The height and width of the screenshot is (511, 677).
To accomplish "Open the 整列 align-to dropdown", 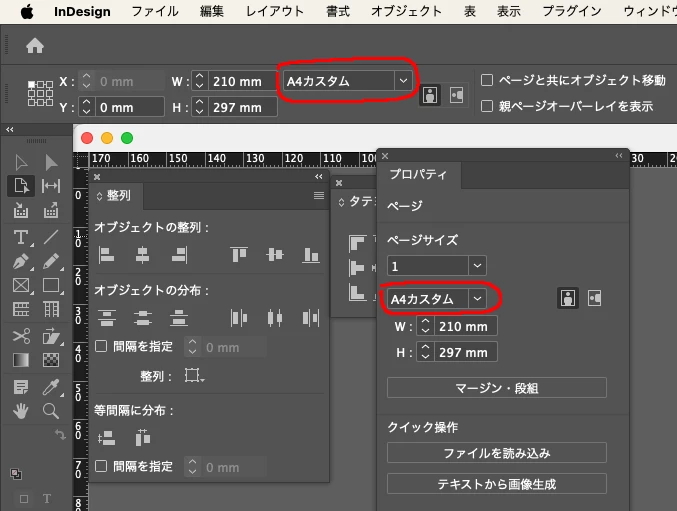I will tap(194, 375).
